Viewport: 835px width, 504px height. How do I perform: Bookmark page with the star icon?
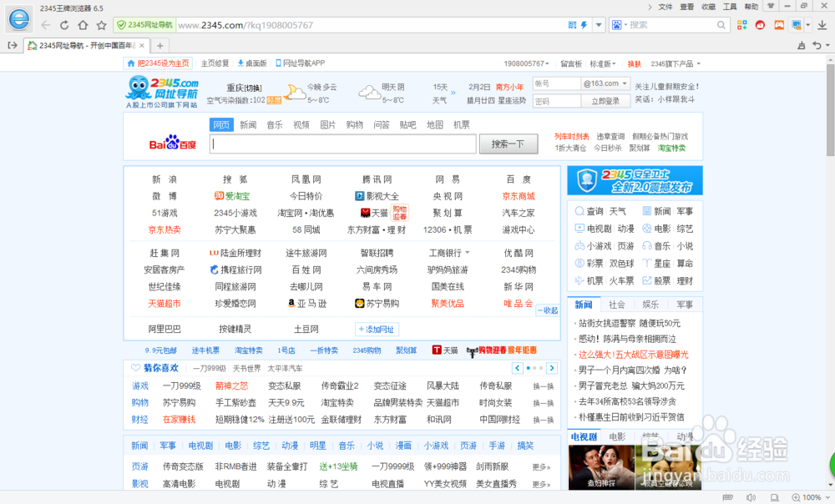point(101,25)
